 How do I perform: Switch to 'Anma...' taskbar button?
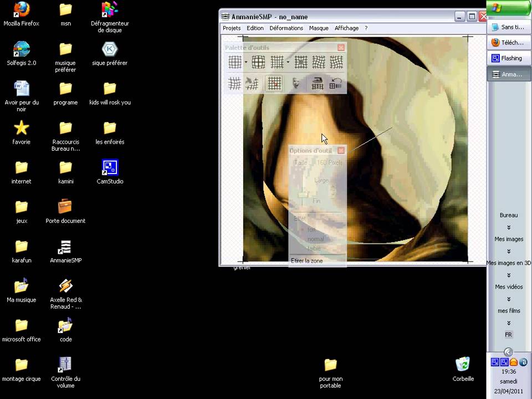click(x=509, y=74)
